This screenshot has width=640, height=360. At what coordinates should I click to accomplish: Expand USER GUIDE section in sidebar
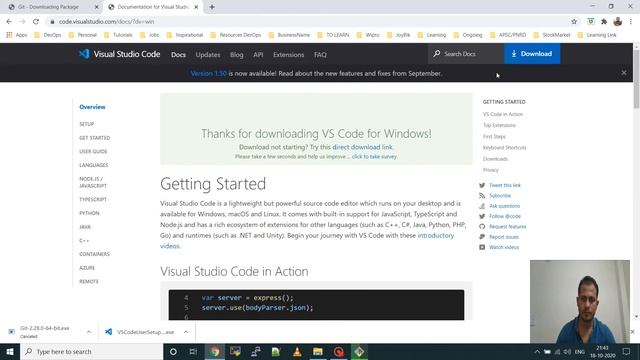93,151
